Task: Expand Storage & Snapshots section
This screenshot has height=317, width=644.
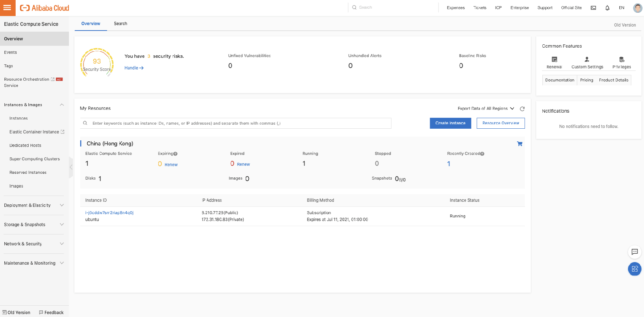Action: [x=62, y=225]
